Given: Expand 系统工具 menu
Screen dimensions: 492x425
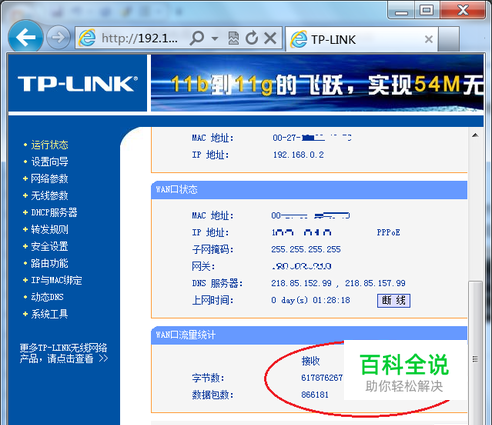Looking at the screenshot, I should click(x=49, y=314).
